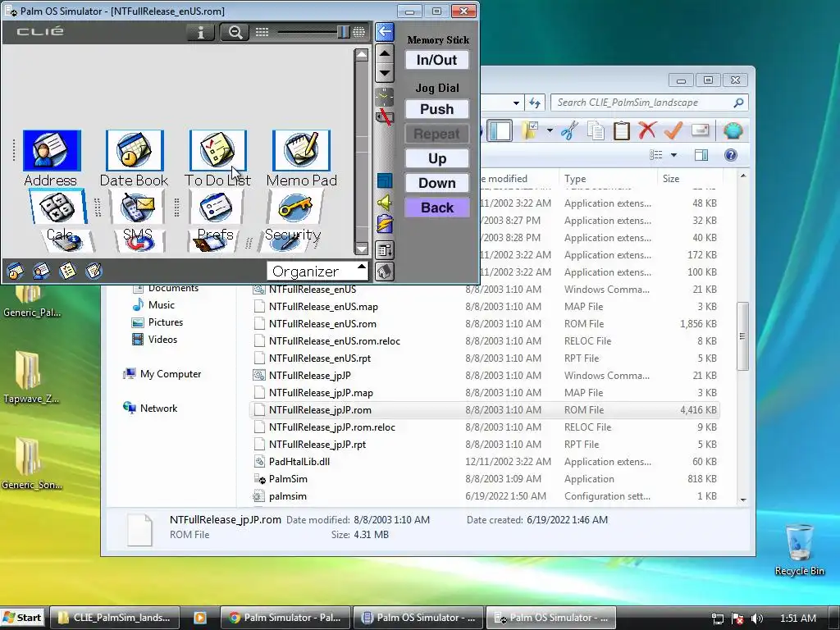Launch the Calc calculator app icon
The image size is (840, 630).
click(57, 207)
